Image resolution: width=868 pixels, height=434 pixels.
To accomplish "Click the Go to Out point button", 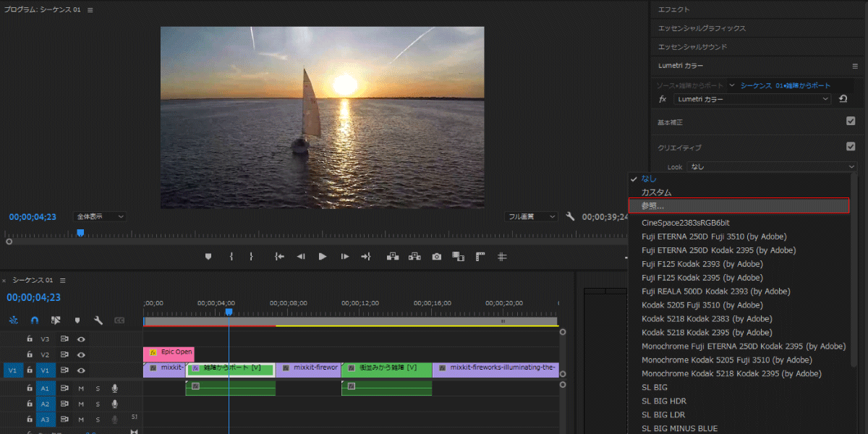I will click(366, 256).
